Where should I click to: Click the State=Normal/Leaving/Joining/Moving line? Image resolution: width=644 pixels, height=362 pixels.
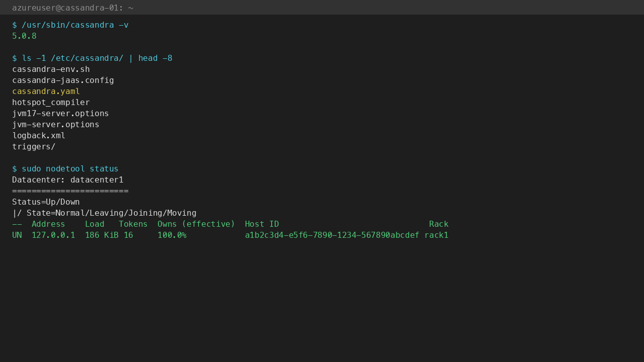pos(104,213)
